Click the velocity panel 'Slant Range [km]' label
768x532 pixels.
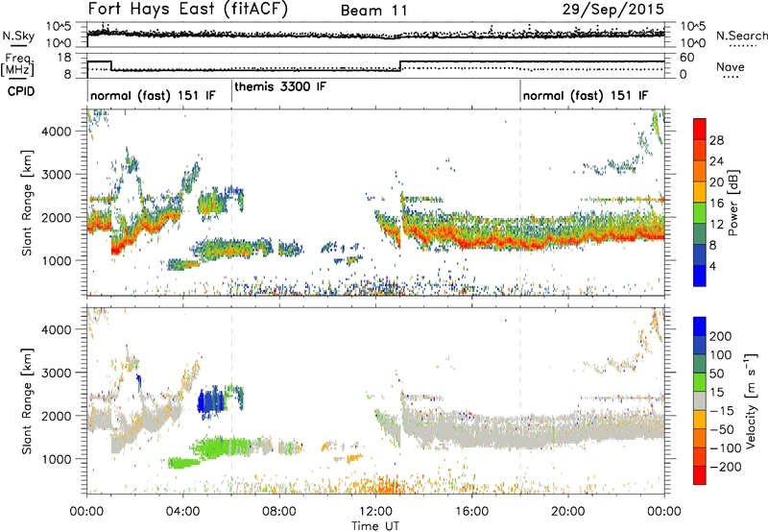[27, 400]
